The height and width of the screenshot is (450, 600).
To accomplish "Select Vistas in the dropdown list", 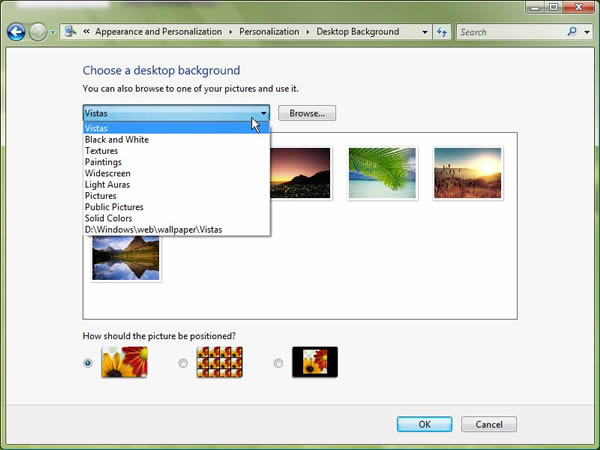I will 176,128.
